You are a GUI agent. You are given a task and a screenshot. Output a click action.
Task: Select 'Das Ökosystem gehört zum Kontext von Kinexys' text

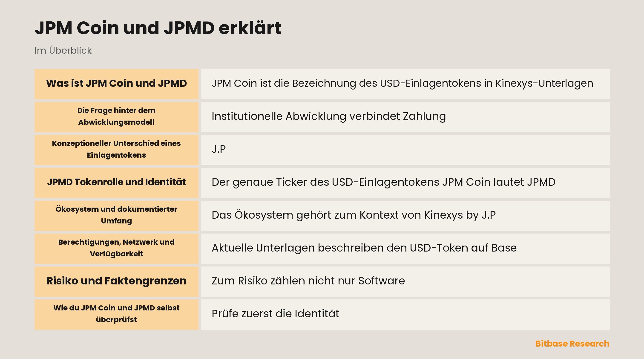(337, 215)
